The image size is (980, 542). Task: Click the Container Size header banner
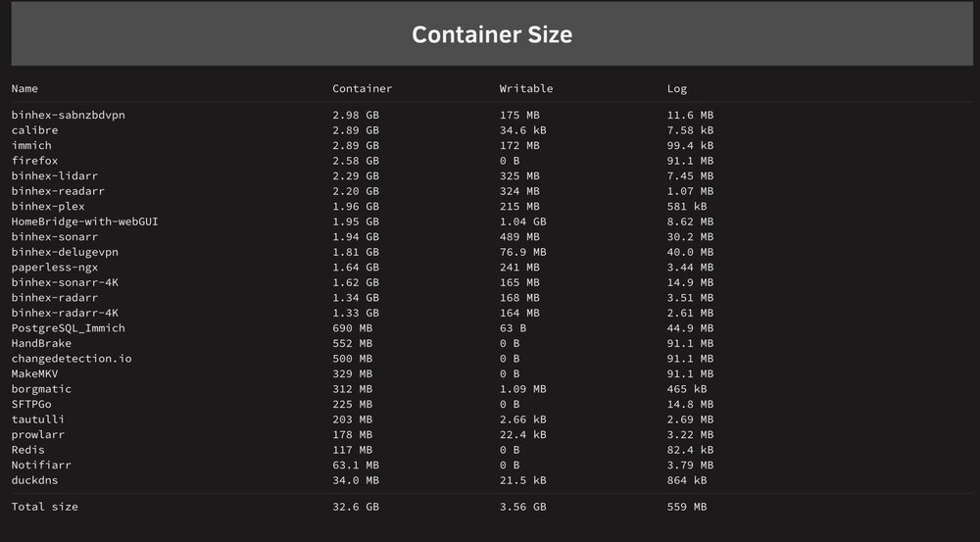pos(492,33)
